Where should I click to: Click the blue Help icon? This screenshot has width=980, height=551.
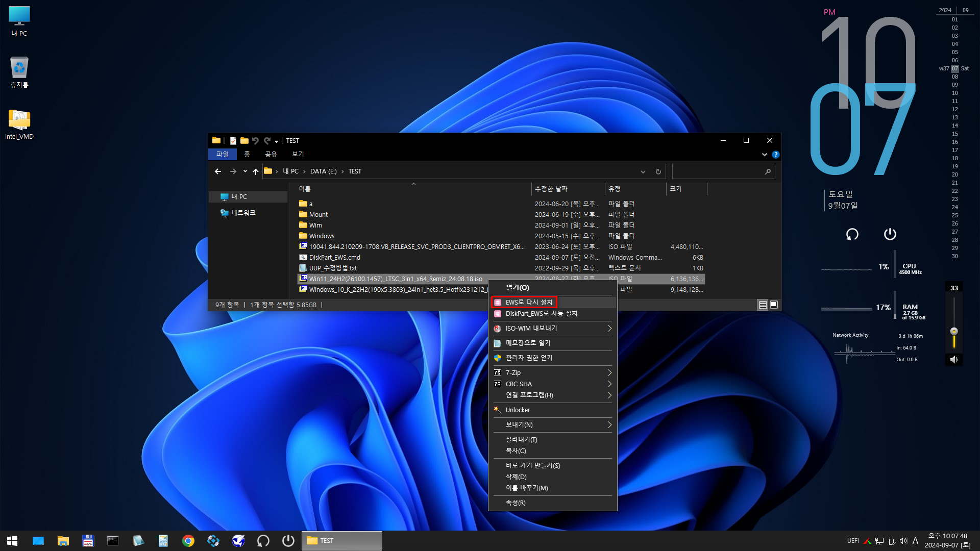click(x=776, y=155)
